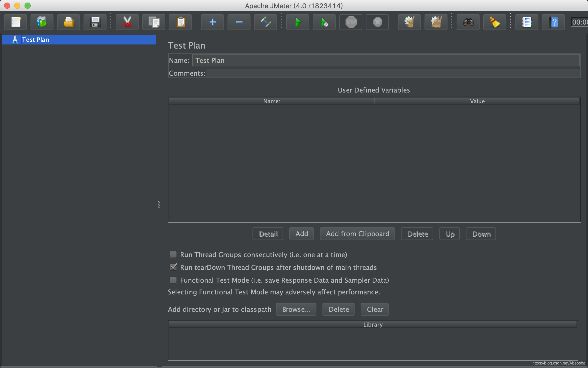Enable Functional Test Mode checkbox
The height and width of the screenshot is (368, 588).
(x=174, y=280)
